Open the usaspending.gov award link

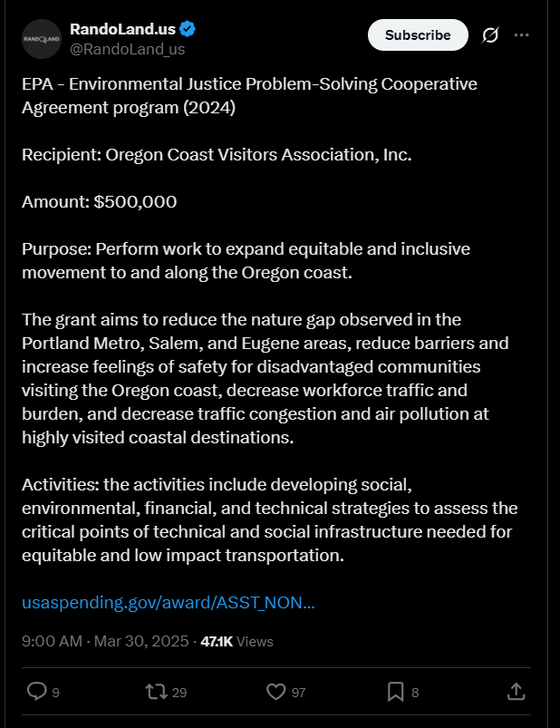[x=169, y=603]
